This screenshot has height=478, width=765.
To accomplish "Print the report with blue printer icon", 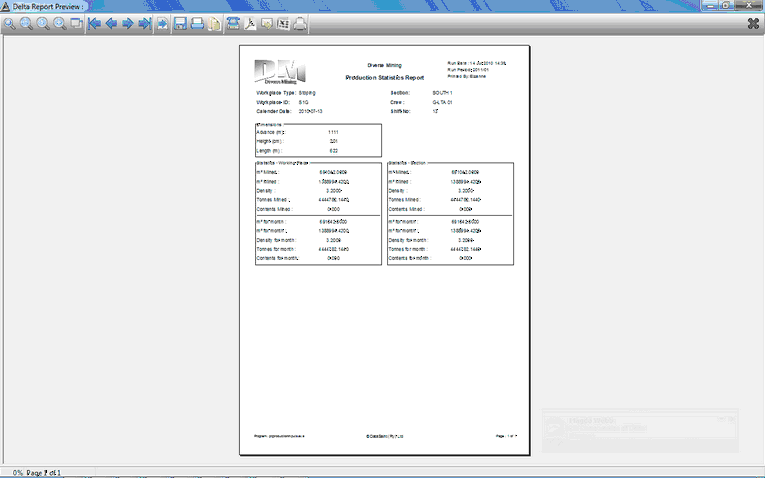I will coord(197,23).
